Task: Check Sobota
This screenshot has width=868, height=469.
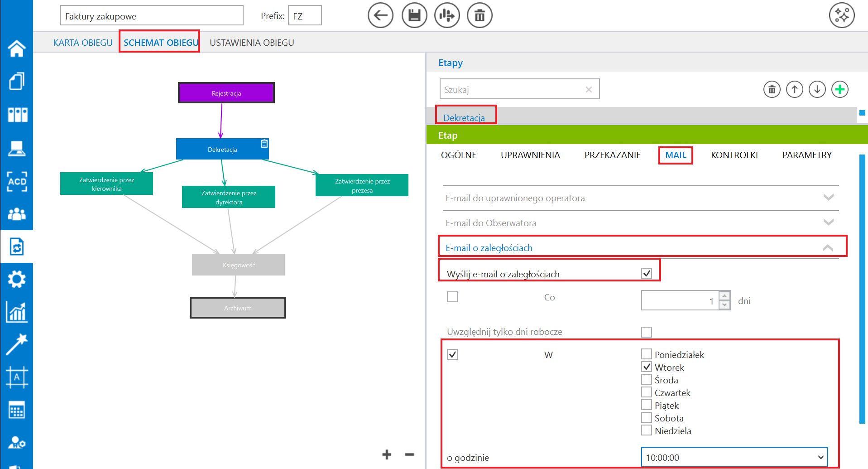Action: [x=647, y=417]
